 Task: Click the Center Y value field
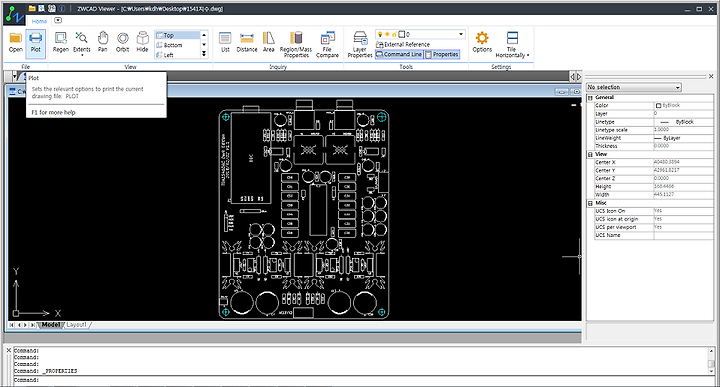click(683, 170)
